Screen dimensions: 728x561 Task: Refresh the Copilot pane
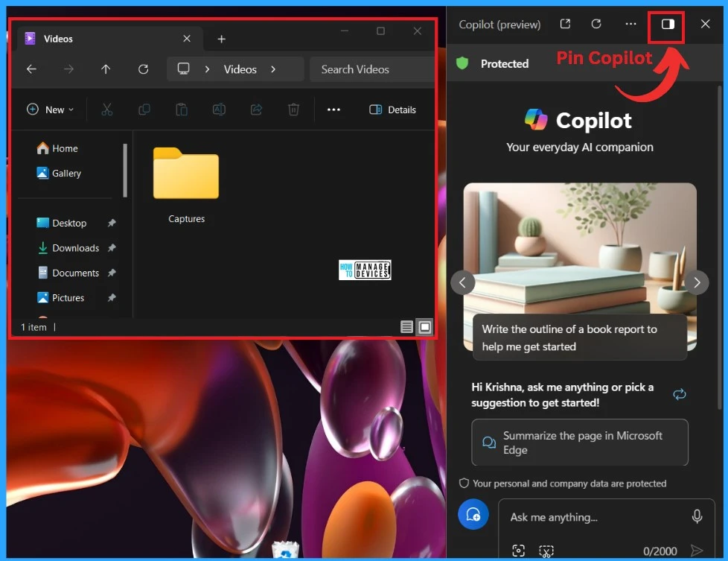tap(596, 24)
